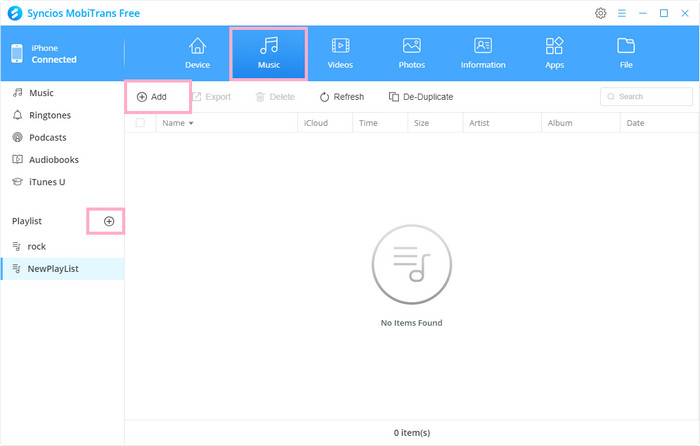
Task: Minimize the Syncios window
Action: pos(643,13)
